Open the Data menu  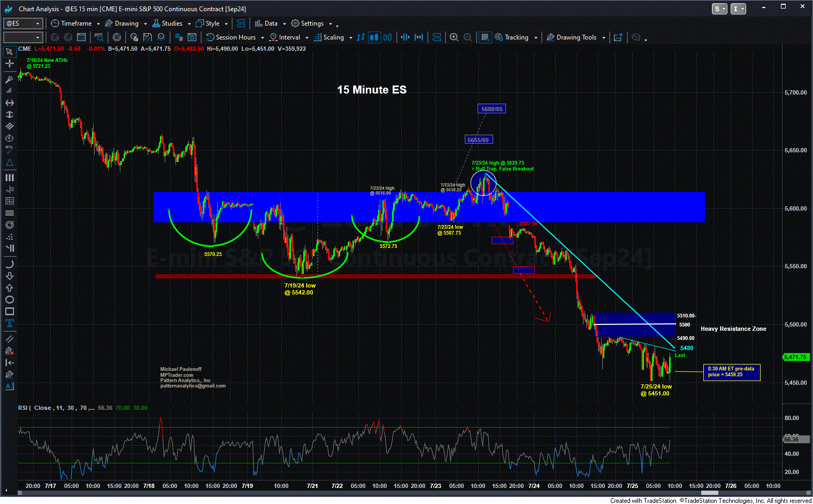(x=266, y=24)
